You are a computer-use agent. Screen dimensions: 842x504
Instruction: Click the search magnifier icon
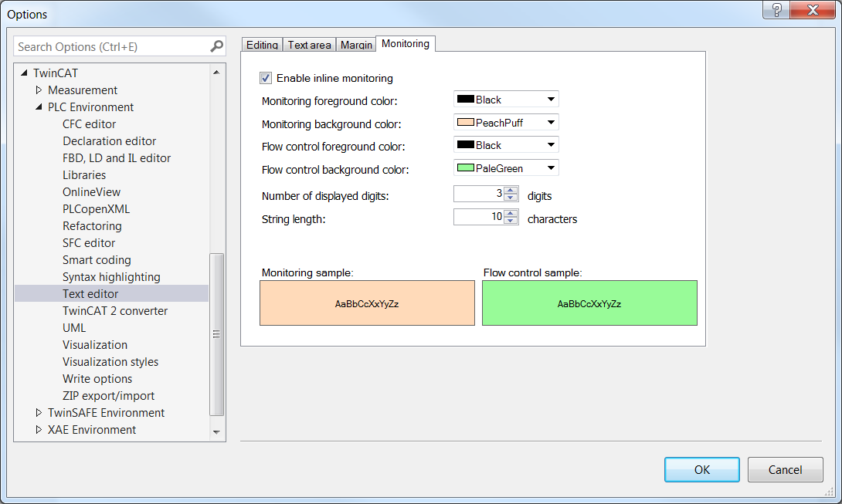[216, 47]
